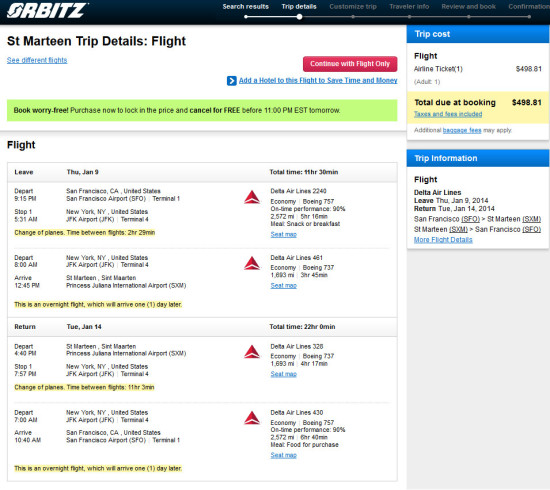Open Taxes and fees included link
The width and height of the screenshot is (550, 490).
click(x=448, y=114)
